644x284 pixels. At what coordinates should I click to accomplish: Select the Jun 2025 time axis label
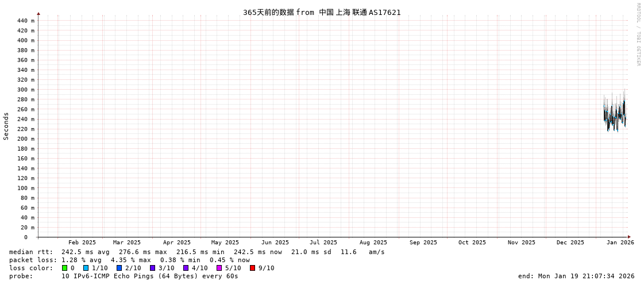(x=275, y=243)
